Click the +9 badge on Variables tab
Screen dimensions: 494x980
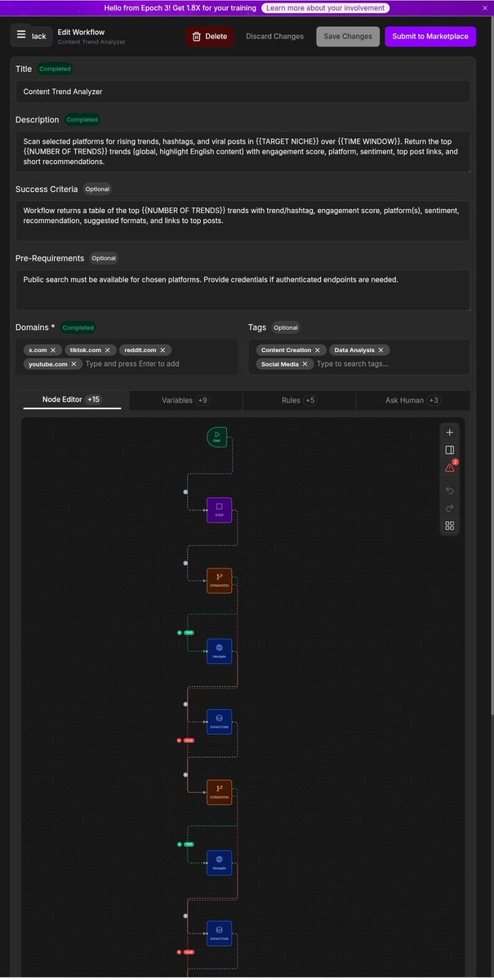point(202,400)
